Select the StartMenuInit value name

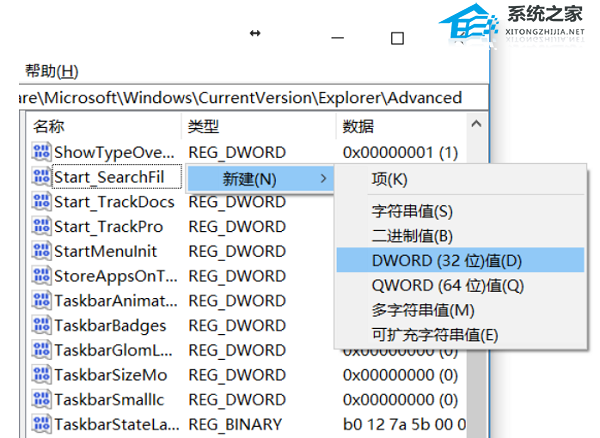pos(105,251)
